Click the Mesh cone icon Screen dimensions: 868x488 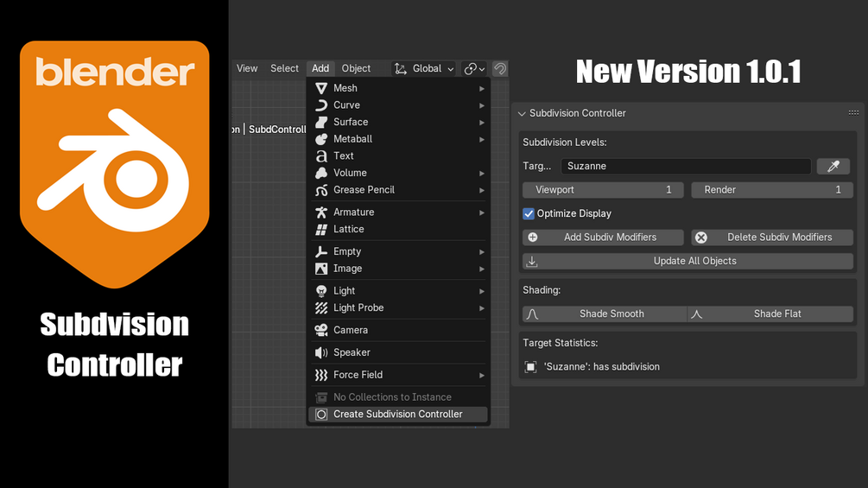point(321,88)
